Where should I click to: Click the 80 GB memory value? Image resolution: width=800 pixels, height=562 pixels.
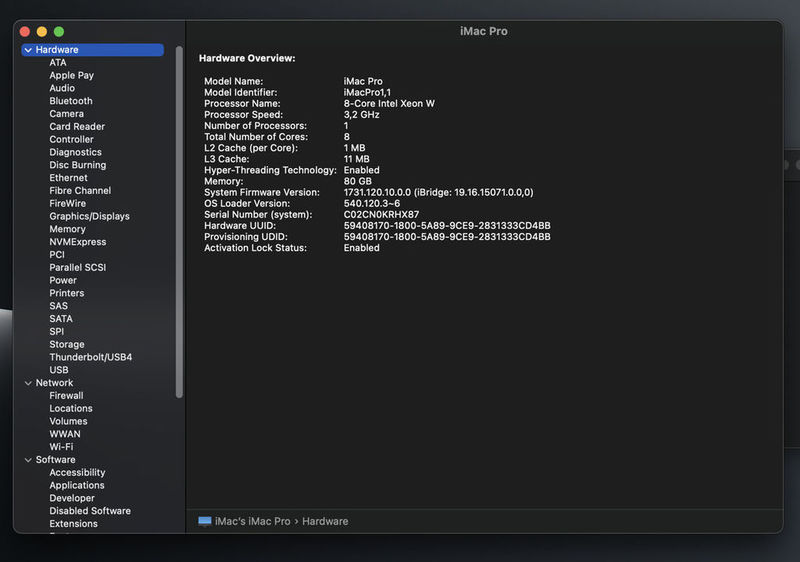tap(358, 182)
